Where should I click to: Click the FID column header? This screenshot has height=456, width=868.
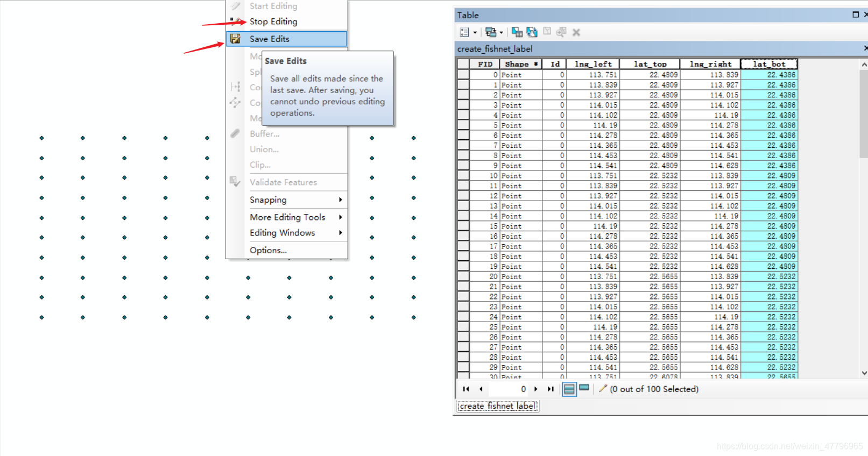485,64
